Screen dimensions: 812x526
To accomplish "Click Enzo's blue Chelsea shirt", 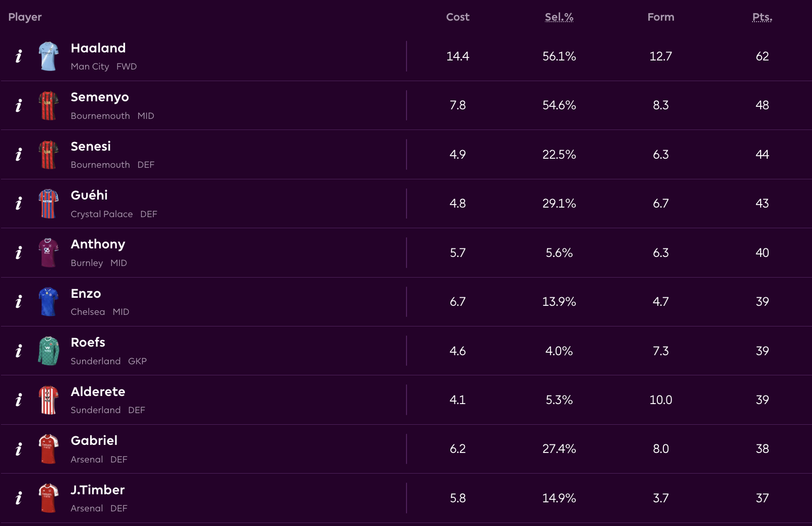I will pyautogui.click(x=48, y=302).
